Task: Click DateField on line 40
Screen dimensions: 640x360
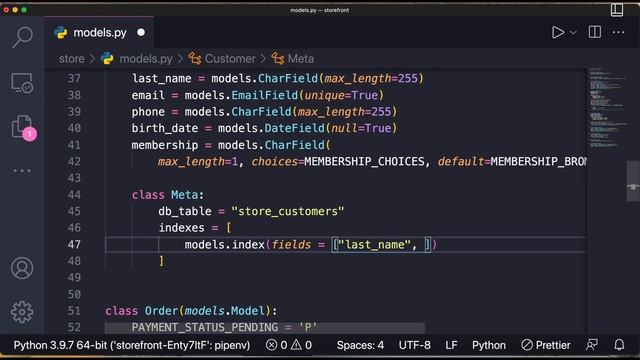Action: [294, 128]
